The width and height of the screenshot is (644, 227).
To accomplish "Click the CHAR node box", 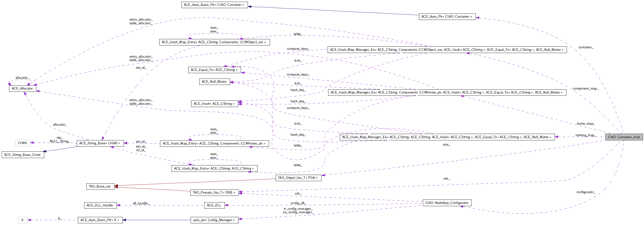I will (23, 143).
